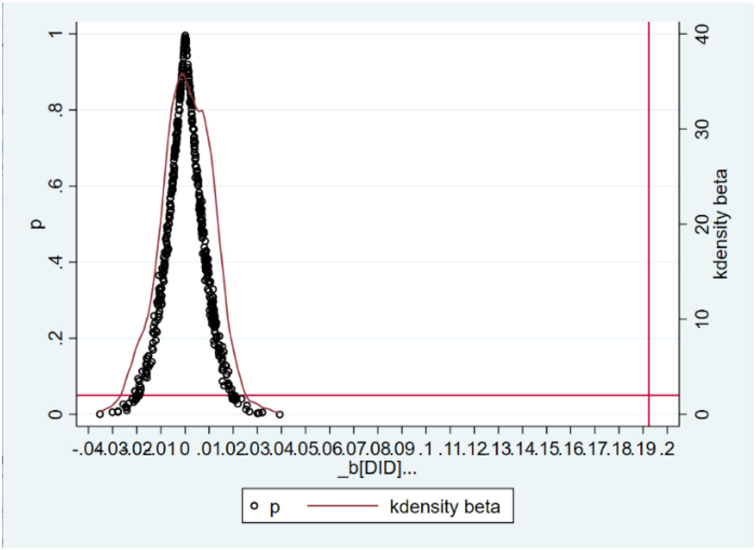The width and height of the screenshot is (756, 550).
Task: Click the red line sample in the legend
Action: pos(342,506)
